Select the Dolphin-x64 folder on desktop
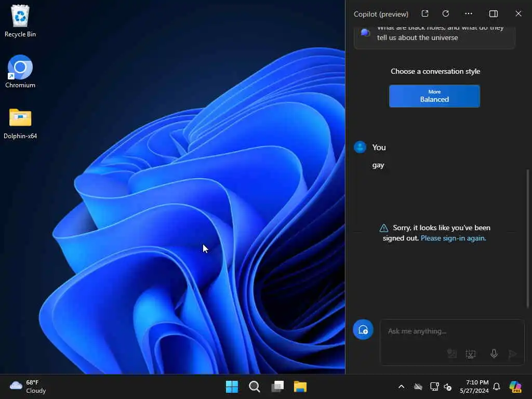532x399 pixels. [x=20, y=124]
